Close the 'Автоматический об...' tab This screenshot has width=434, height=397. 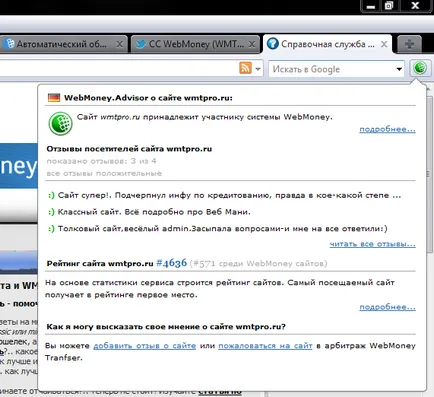coord(119,44)
